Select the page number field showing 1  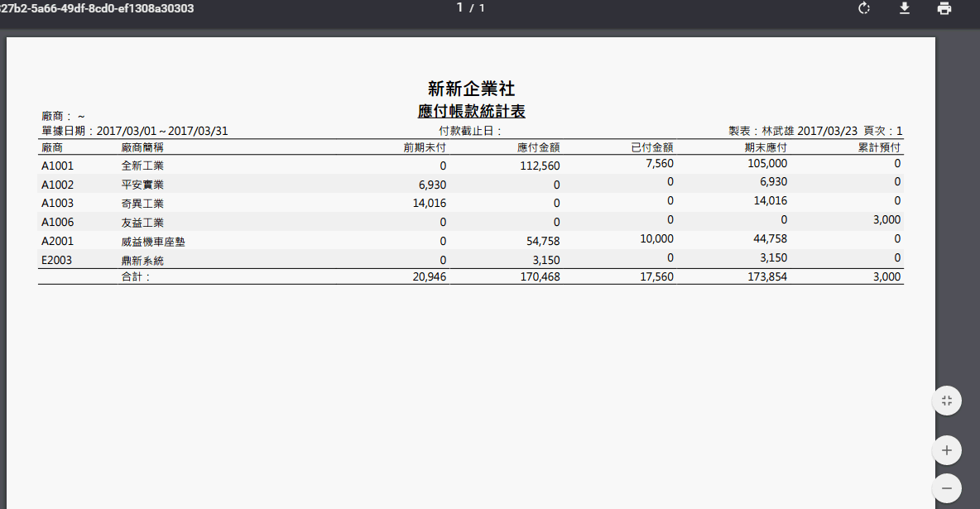tap(460, 7)
